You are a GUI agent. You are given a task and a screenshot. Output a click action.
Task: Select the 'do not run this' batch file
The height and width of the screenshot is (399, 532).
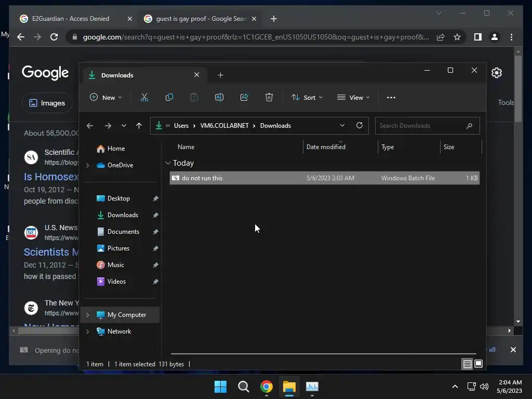pyautogui.click(x=324, y=178)
